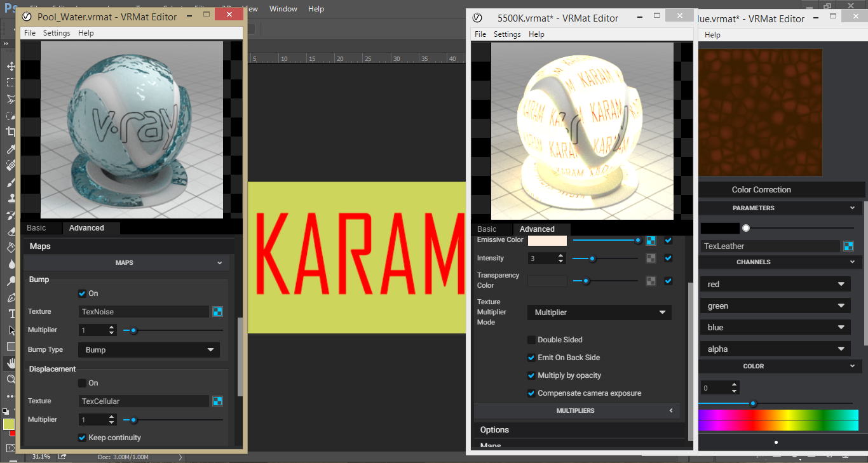Increase the Intensity value with stepper
The height and width of the screenshot is (463, 868).
560,255
